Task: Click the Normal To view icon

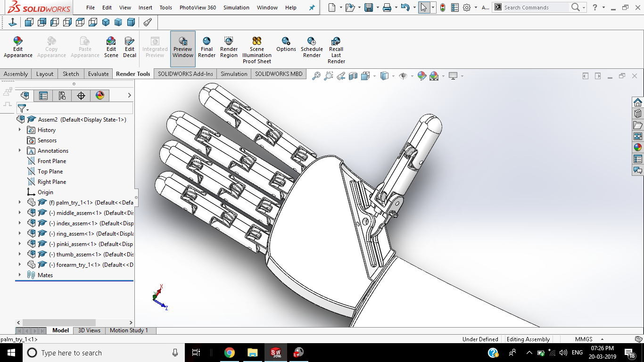Action: 13,22
